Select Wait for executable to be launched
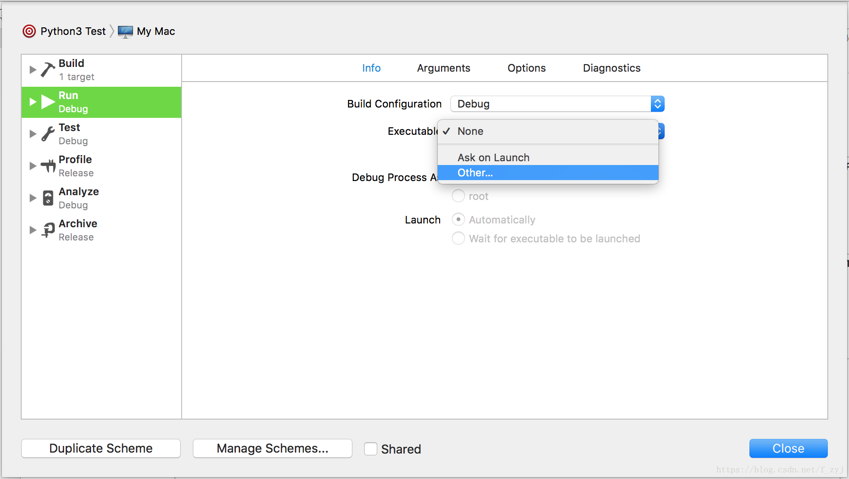The width and height of the screenshot is (849, 479). pyautogui.click(x=458, y=238)
